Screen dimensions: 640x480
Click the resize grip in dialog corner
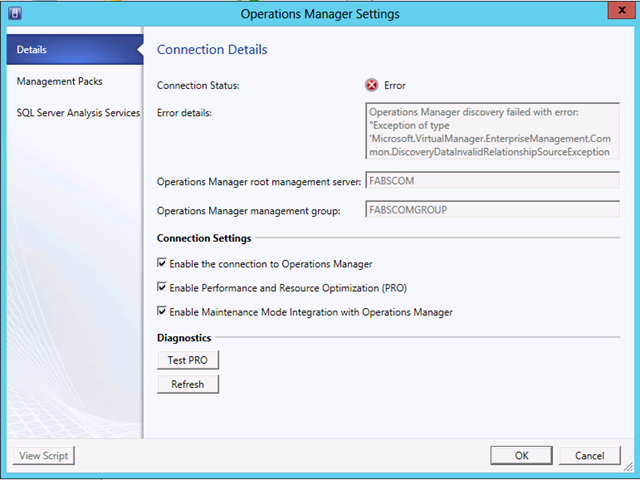[627, 466]
